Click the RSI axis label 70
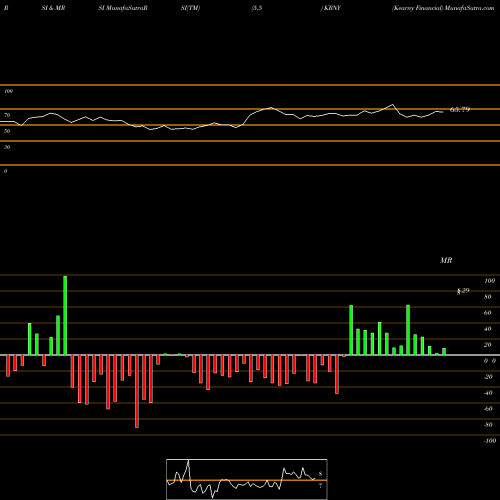 (7, 115)
